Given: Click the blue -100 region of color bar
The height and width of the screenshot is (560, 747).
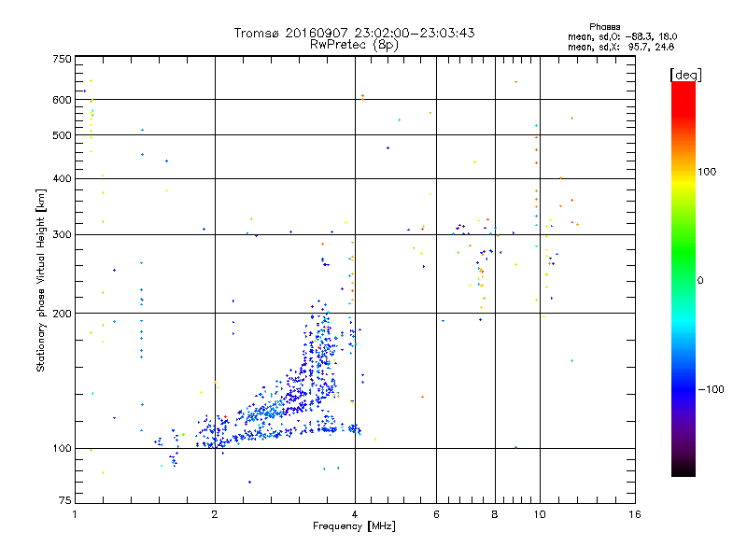Looking at the screenshot, I should pos(684,389).
